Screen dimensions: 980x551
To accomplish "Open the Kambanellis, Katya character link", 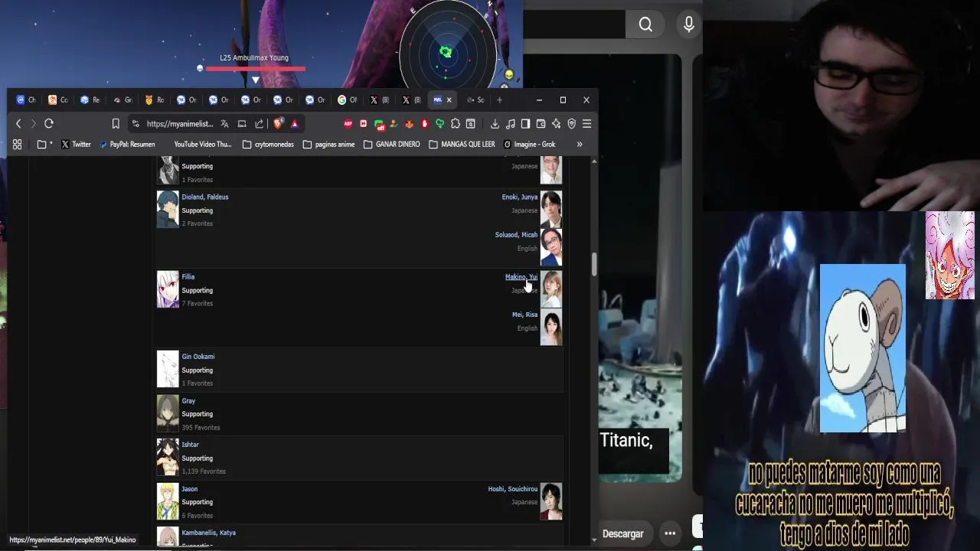I will (209, 533).
